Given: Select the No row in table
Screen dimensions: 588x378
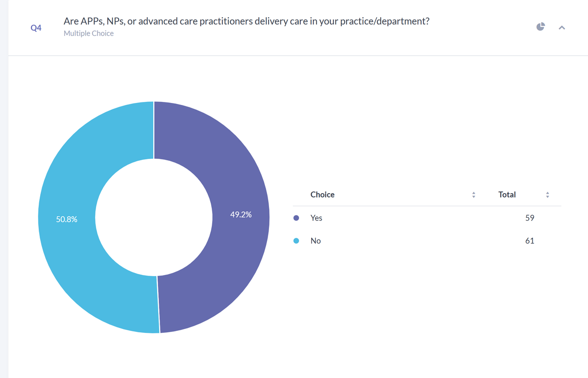Looking at the screenshot, I should point(427,241).
